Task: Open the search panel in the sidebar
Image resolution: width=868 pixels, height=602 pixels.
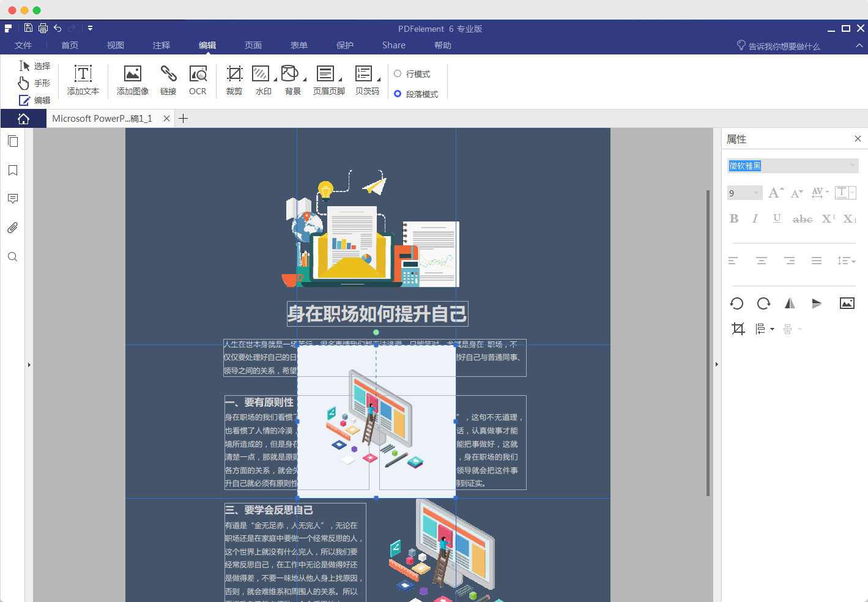Action: coord(12,256)
